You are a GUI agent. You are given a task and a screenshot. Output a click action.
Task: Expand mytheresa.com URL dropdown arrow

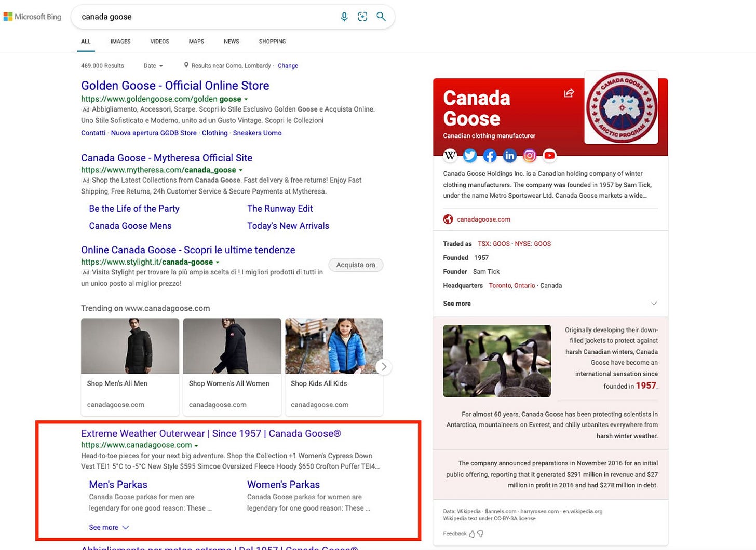[x=240, y=170]
